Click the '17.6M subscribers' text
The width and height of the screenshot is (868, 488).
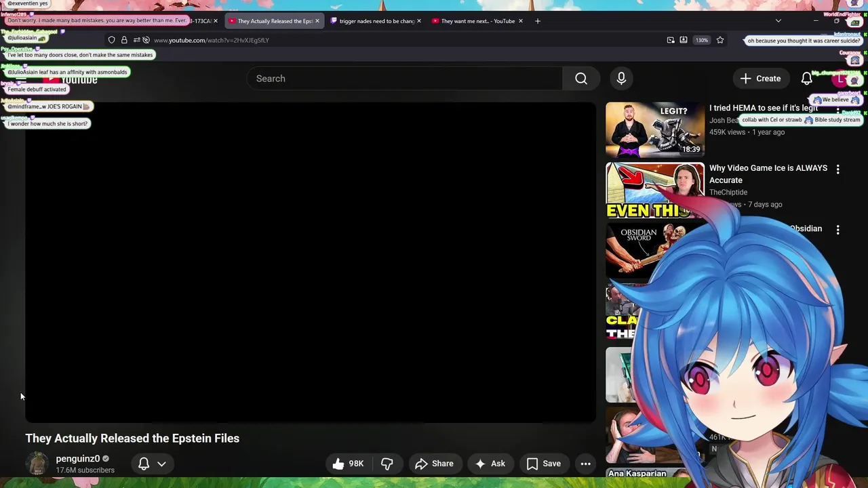(85, 470)
